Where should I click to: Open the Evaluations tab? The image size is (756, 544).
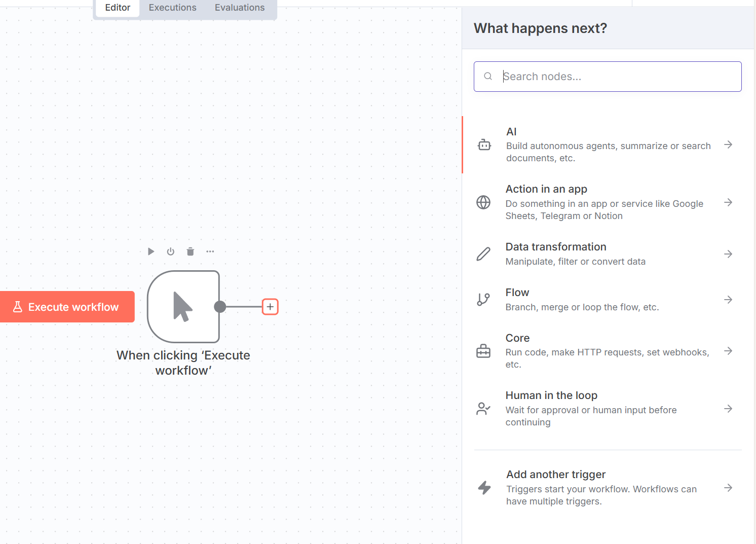[x=240, y=8]
